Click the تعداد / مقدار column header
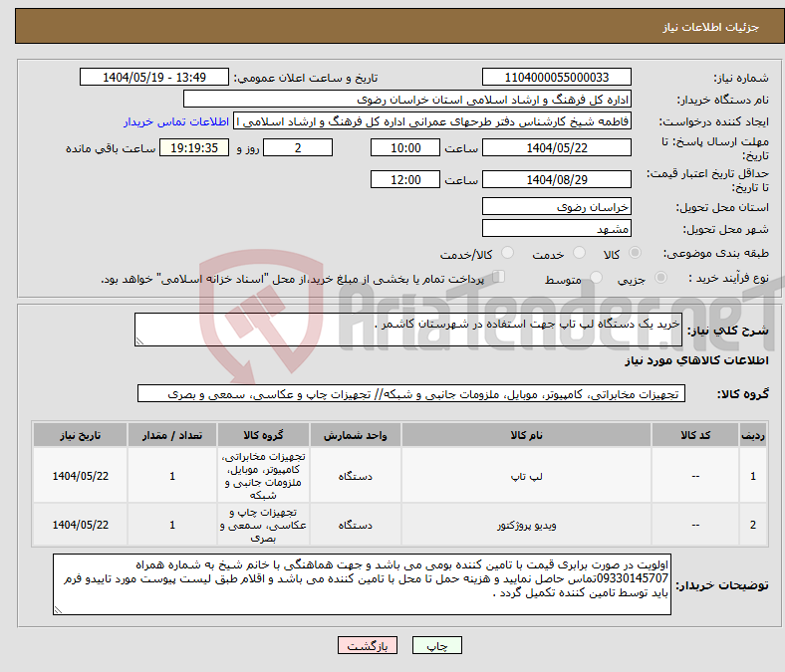785x672 pixels. (172, 435)
